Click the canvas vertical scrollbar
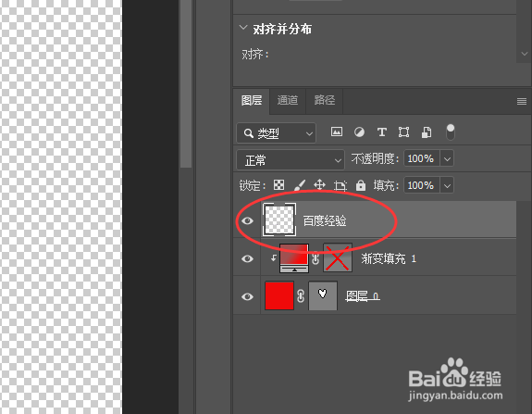Viewport: 532px width, 414px height. [x=186, y=84]
